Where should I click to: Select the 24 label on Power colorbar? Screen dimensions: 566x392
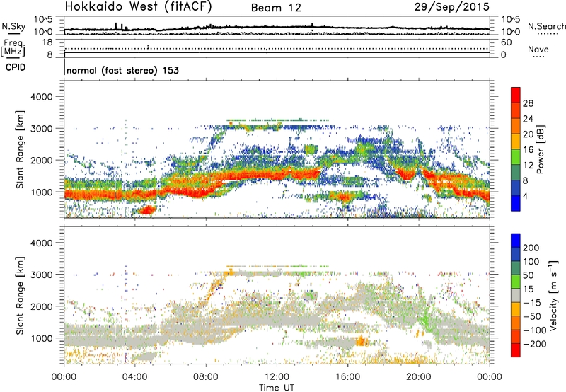click(528, 119)
